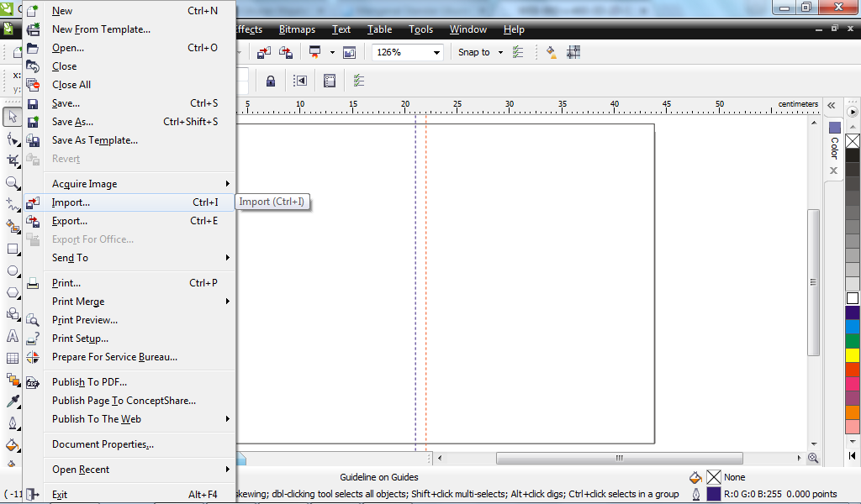Pick the yellow palette swatch
The image size is (861, 504).
[853, 354]
